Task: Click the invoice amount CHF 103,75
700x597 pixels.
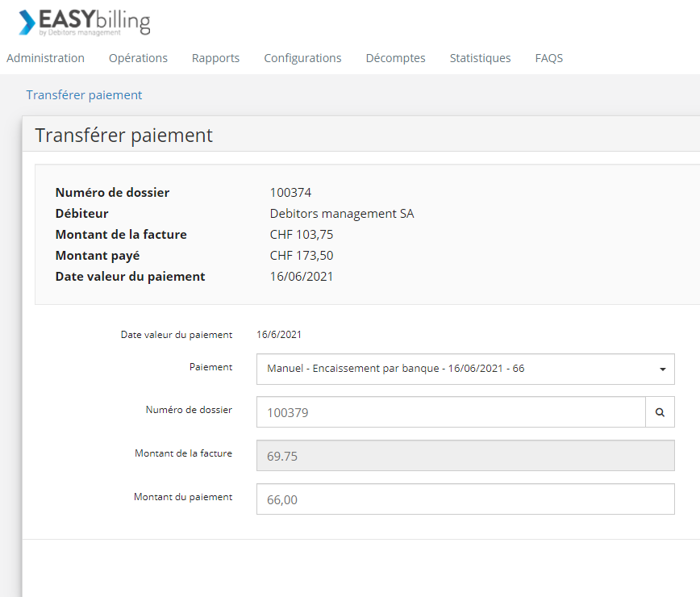Action: [301, 235]
